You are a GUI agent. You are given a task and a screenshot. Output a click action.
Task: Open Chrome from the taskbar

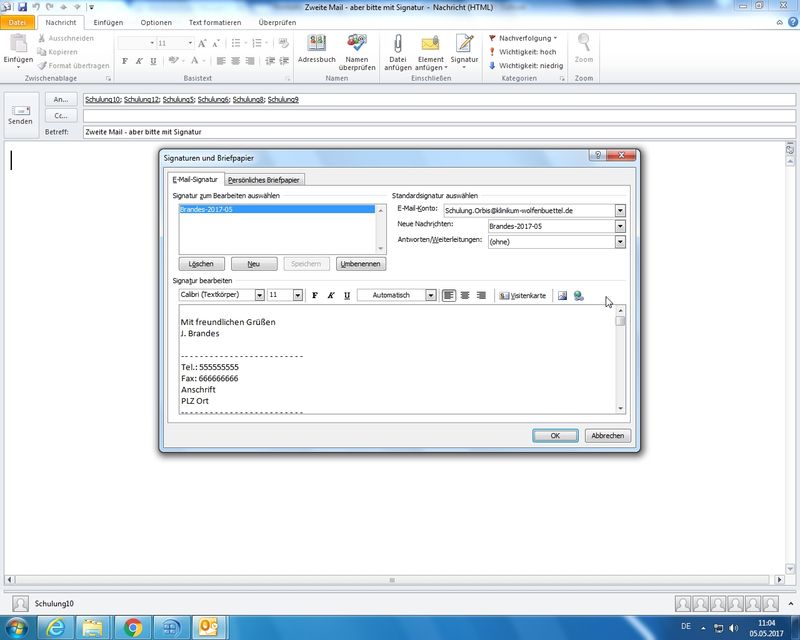click(133, 627)
